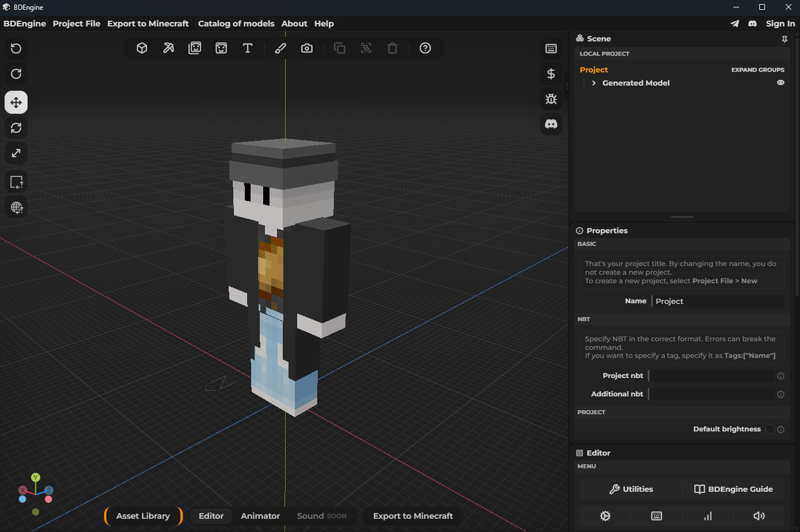Open the Project File menu
This screenshot has width=800, height=532.
click(x=76, y=24)
